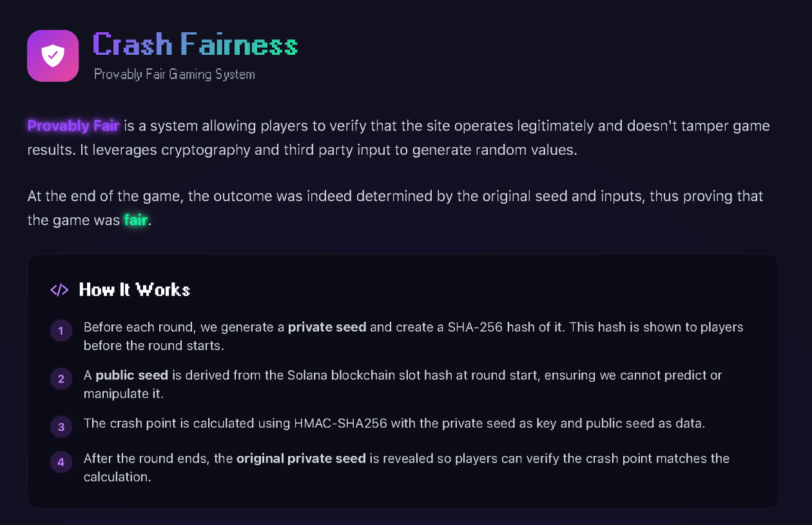Click the purple glowing Provably Fair text
Image resolution: width=812 pixels, height=525 pixels.
tap(73, 126)
